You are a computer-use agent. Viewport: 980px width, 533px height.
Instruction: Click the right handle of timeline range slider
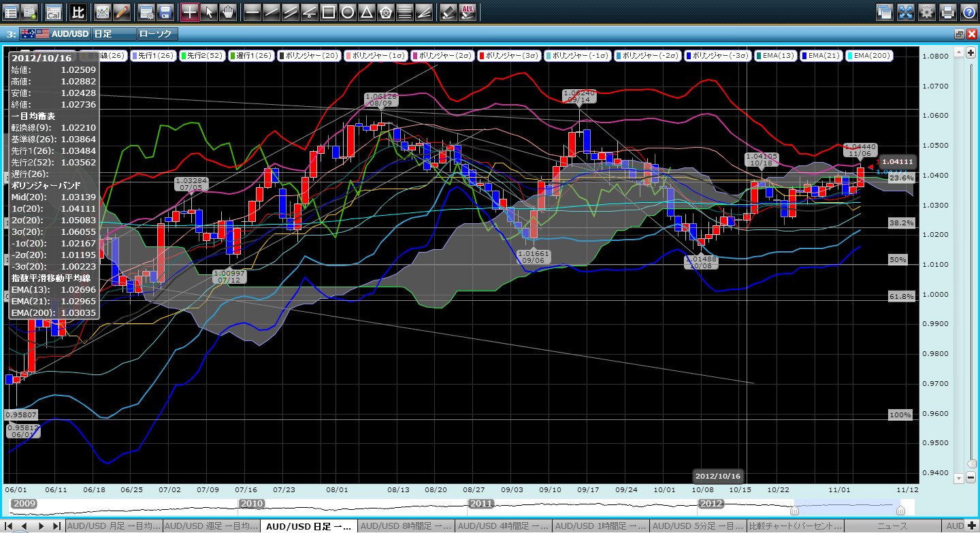pos(900,511)
